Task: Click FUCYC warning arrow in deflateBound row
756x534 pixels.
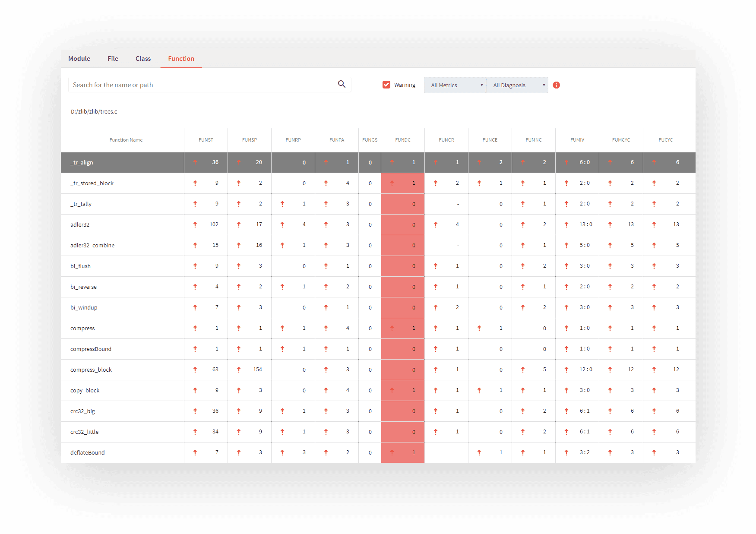Action: 654,452
